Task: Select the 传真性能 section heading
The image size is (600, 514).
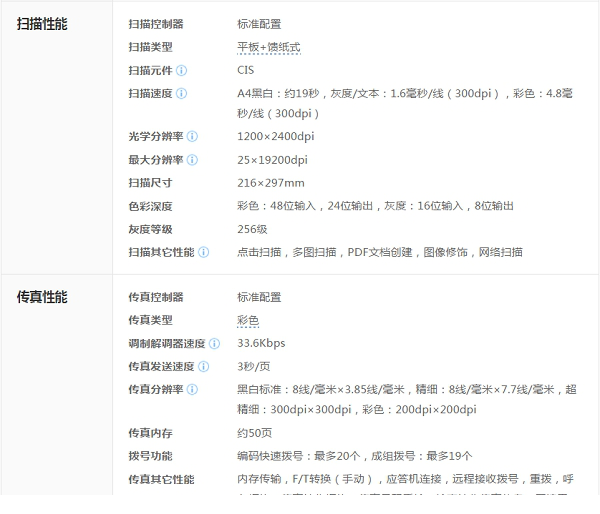Action: click(x=42, y=297)
